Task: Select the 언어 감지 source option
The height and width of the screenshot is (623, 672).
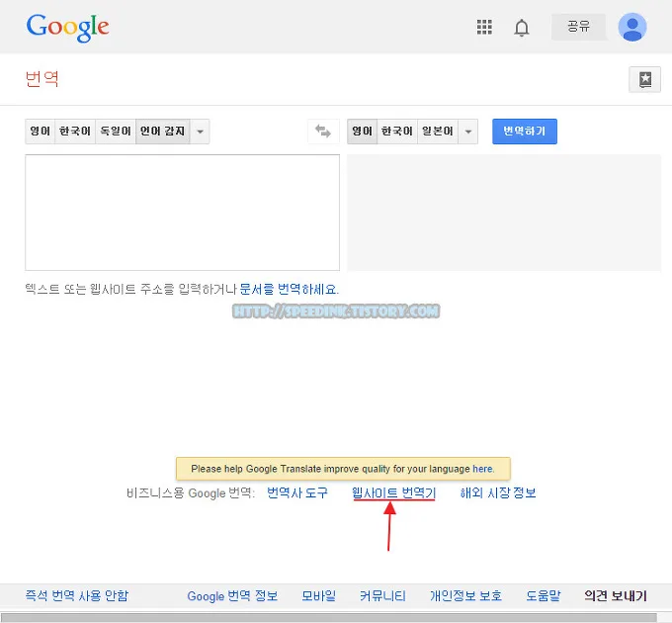Action: coord(163,132)
